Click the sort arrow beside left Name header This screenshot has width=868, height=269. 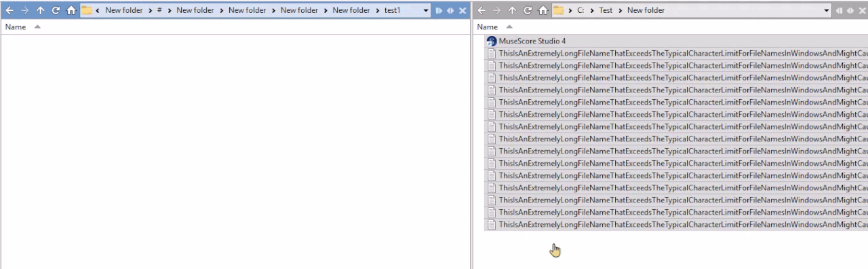pos(37,26)
